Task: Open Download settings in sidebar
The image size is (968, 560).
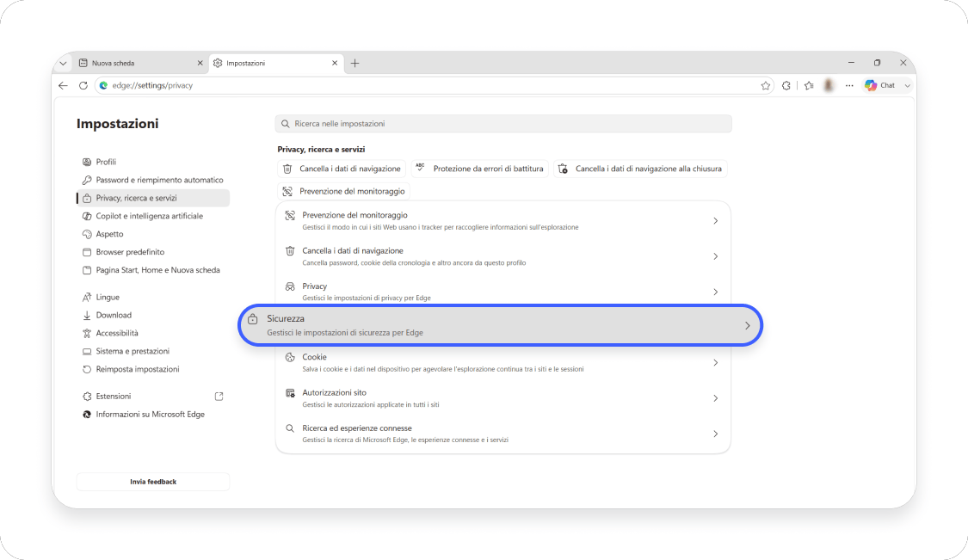Action: pyautogui.click(x=152, y=315)
